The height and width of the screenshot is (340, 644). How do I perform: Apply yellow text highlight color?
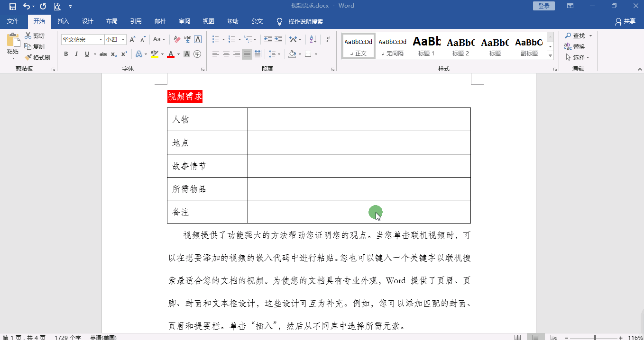(154, 54)
